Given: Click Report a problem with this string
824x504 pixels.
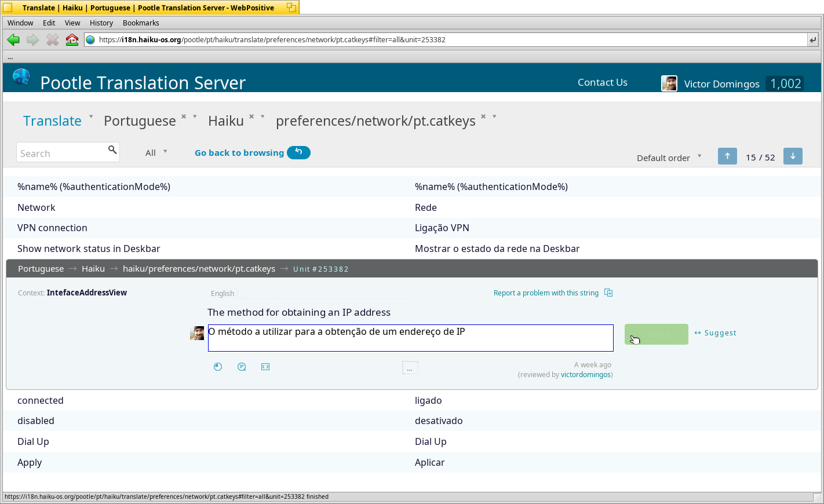Looking at the screenshot, I should pyautogui.click(x=546, y=293).
